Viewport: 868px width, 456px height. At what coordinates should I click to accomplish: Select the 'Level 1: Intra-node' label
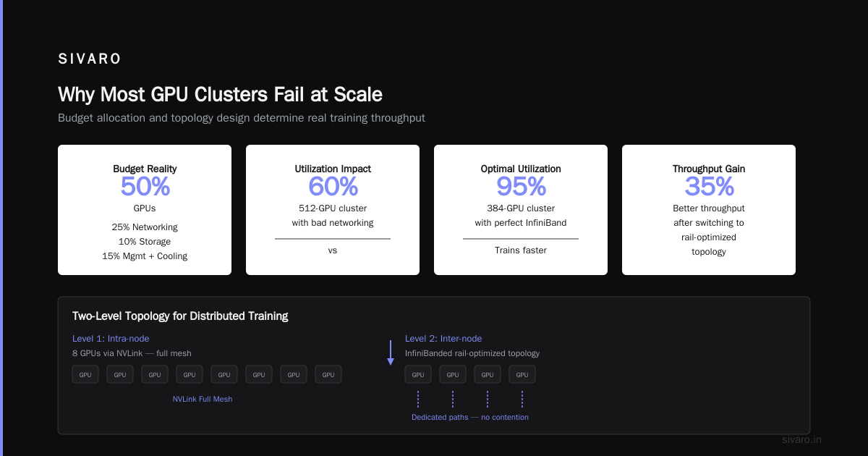(x=111, y=339)
